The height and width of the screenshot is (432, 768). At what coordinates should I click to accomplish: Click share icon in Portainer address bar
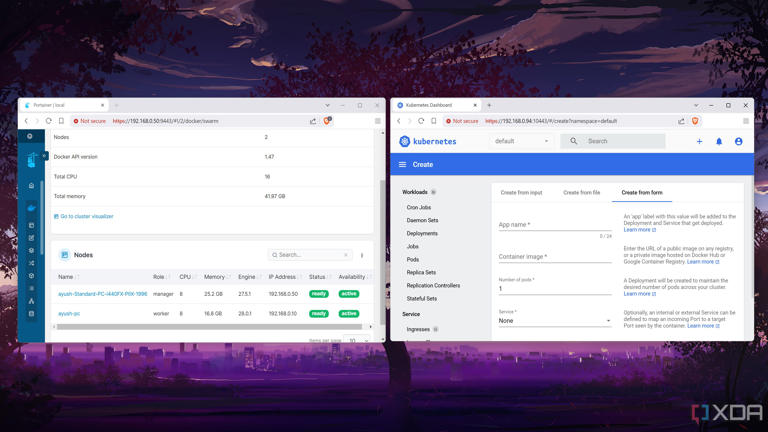point(313,121)
